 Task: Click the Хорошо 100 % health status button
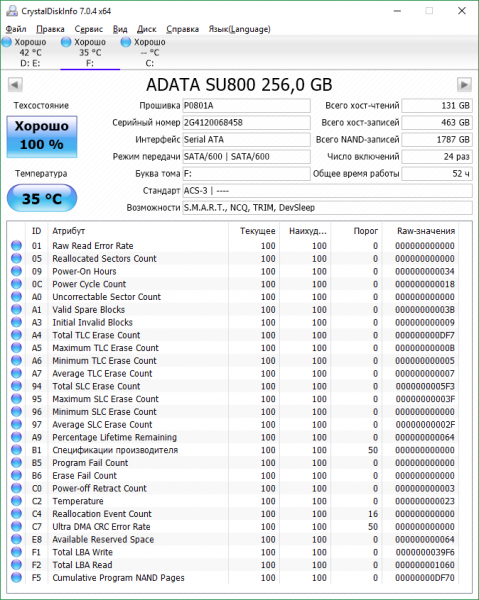pos(42,137)
